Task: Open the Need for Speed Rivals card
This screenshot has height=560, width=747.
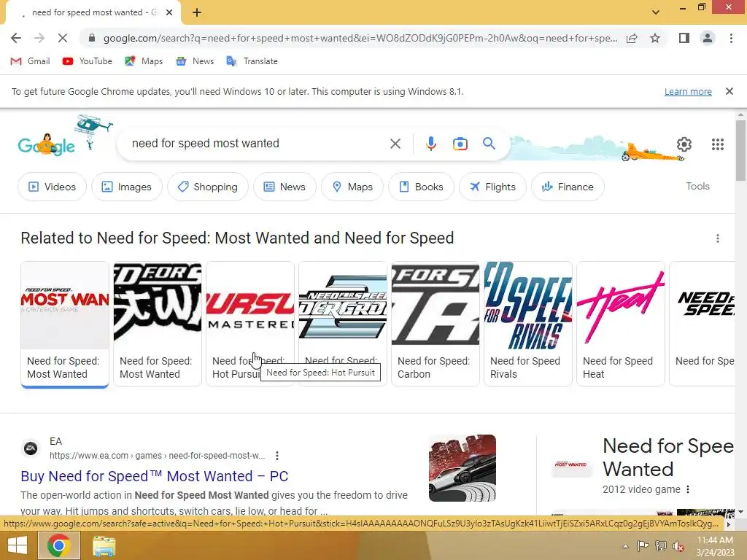Action: [528, 324]
